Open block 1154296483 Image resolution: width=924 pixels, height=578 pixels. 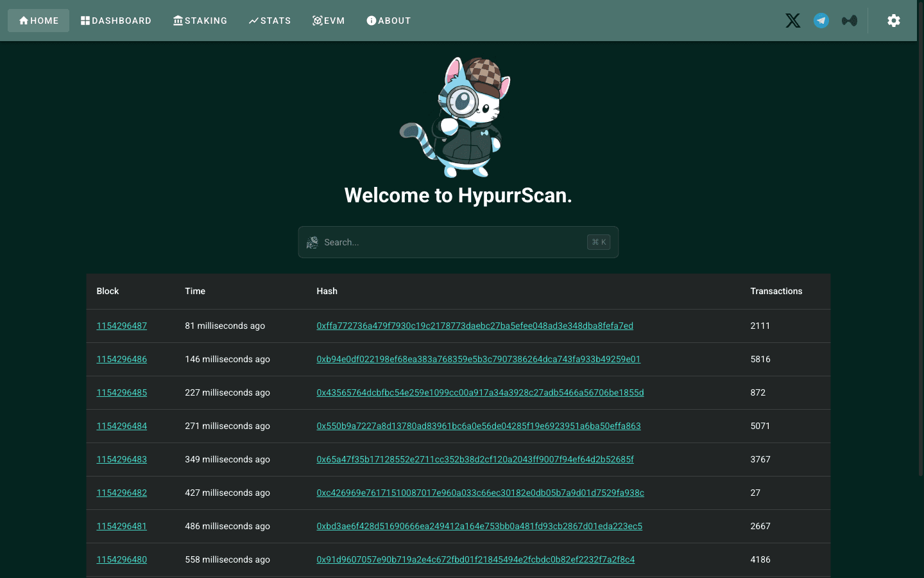(x=122, y=459)
